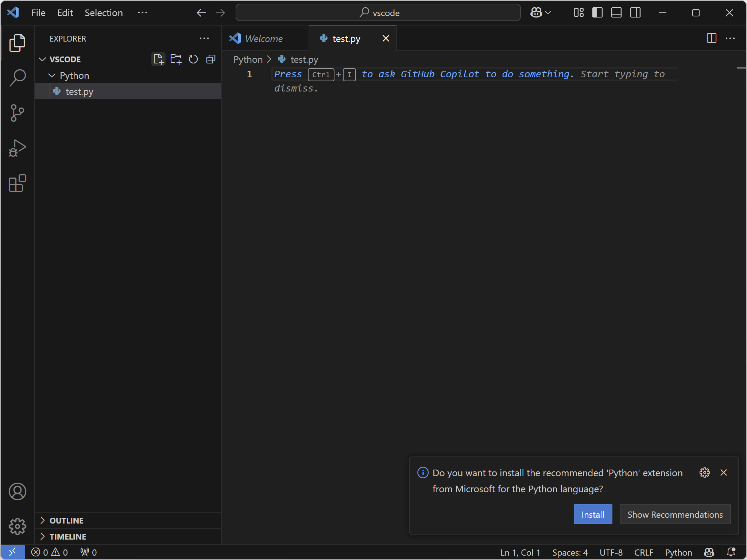Click the vscode command center search box

click(378, 13)
